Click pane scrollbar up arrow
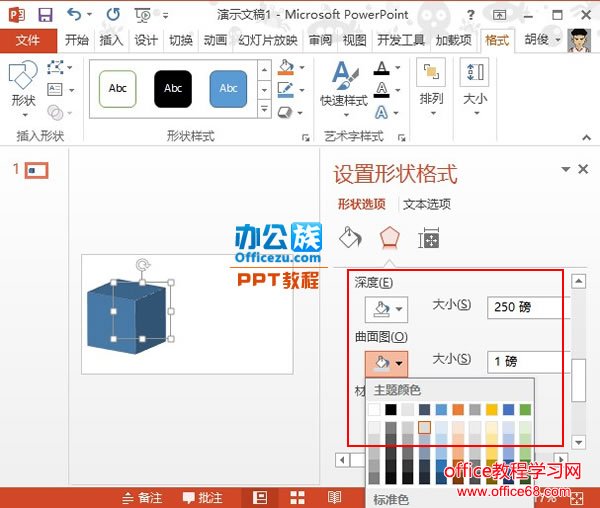The image size is (600, 508). pyautogui.click(x=579, y=281)
